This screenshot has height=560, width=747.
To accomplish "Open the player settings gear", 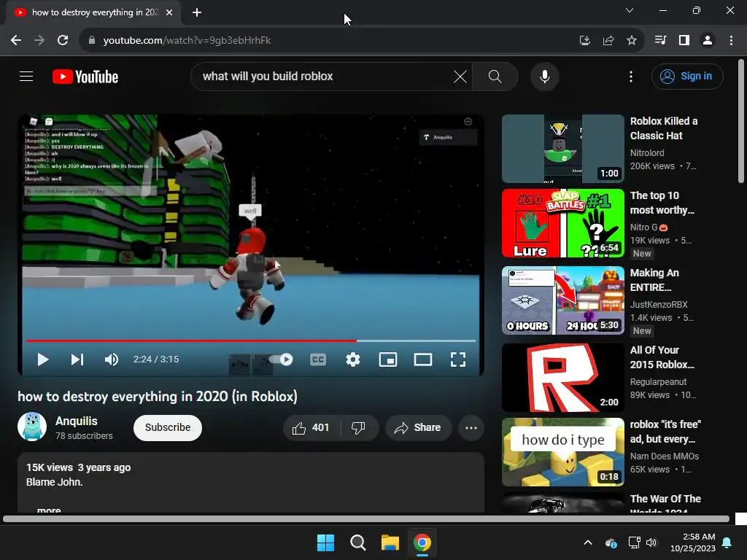I will coord(352,359).
